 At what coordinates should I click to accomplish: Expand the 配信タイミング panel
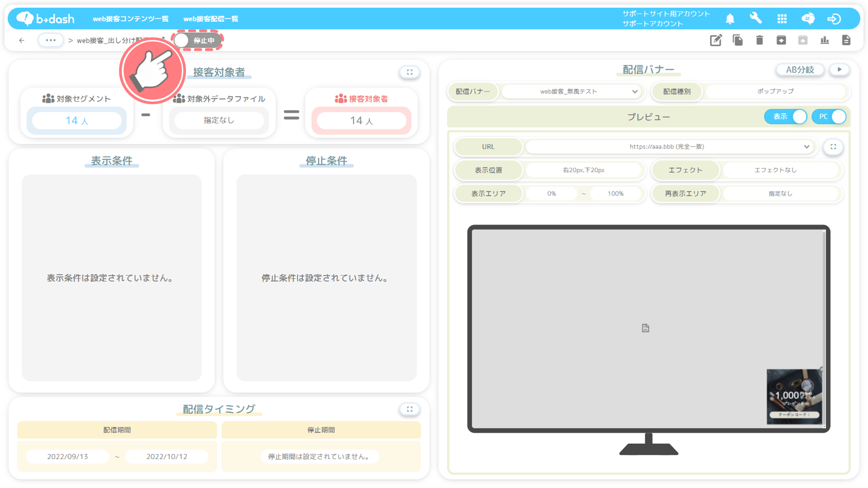click(x=410, y=409)
